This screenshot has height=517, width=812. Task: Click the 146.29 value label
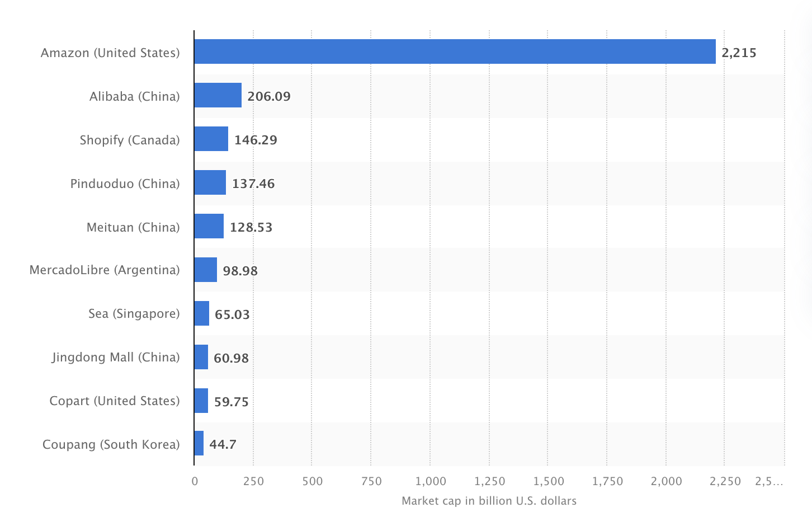[x=256, y=140]
